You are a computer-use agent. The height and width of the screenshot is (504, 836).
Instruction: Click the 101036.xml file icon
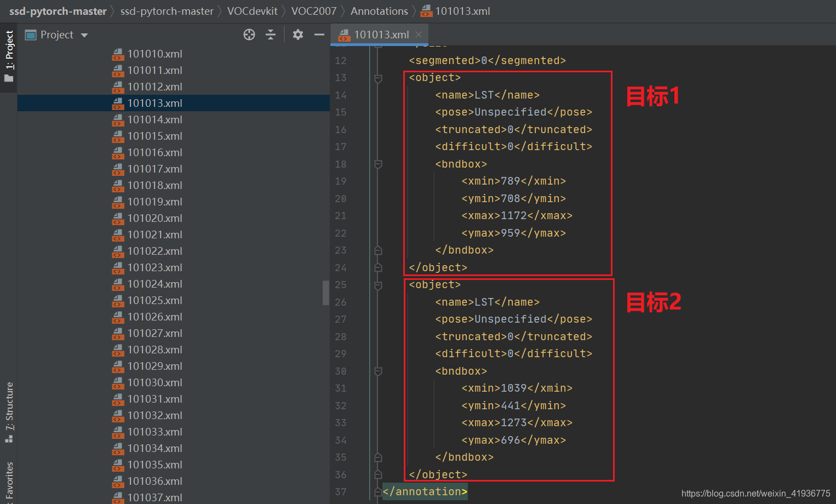118,481
